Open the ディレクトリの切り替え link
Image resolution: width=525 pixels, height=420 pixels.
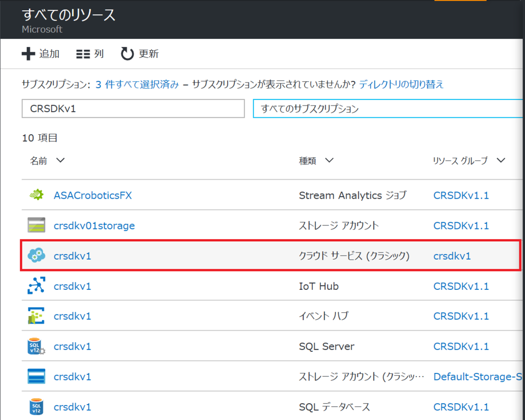tap(401, 85)
